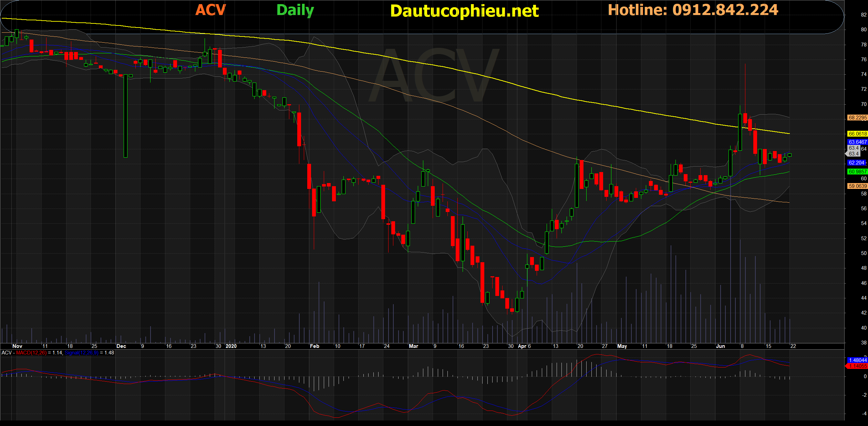Viewport: 868px width, 426px height.
Task: Click the Nov marker on date axis
Action: click(17, 346)
